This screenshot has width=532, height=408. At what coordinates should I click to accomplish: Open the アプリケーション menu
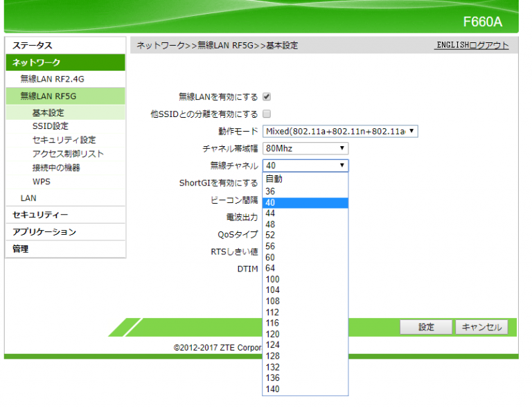pos(66,232)
